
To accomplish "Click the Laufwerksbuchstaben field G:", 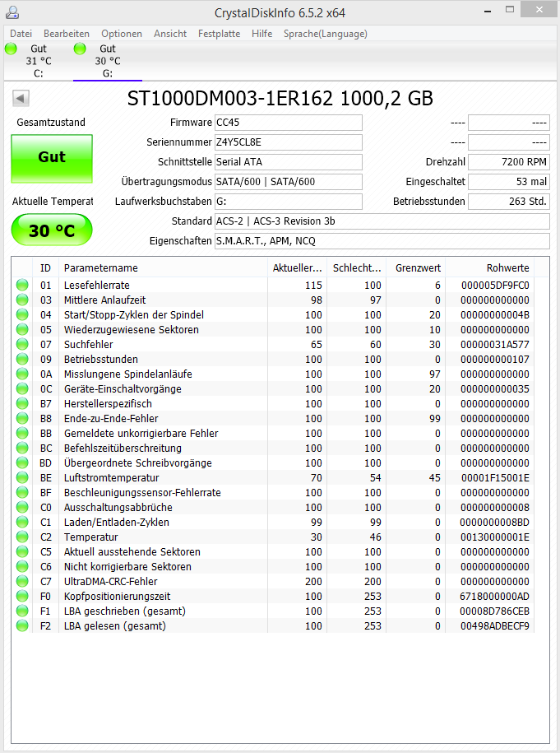I will 289,202.
